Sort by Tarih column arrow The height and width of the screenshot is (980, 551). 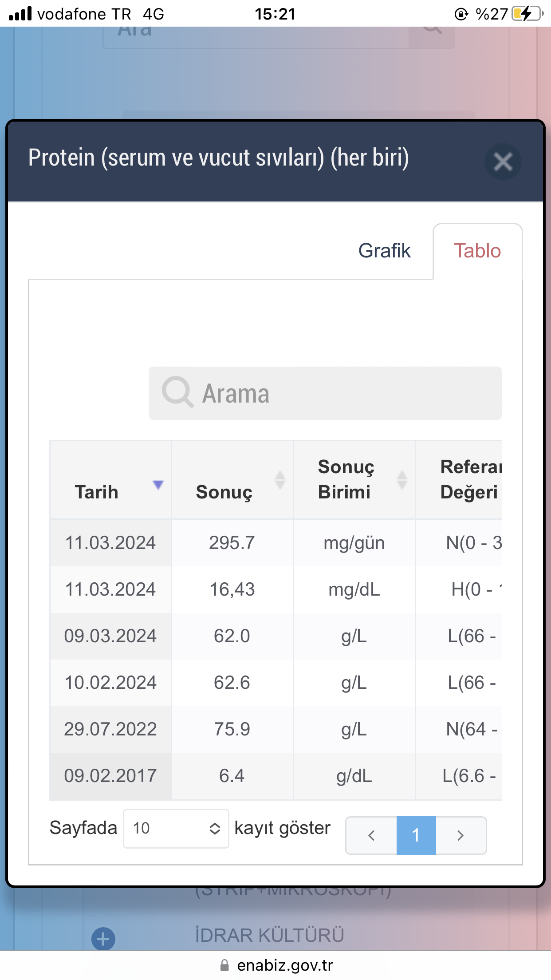[158, 484]
